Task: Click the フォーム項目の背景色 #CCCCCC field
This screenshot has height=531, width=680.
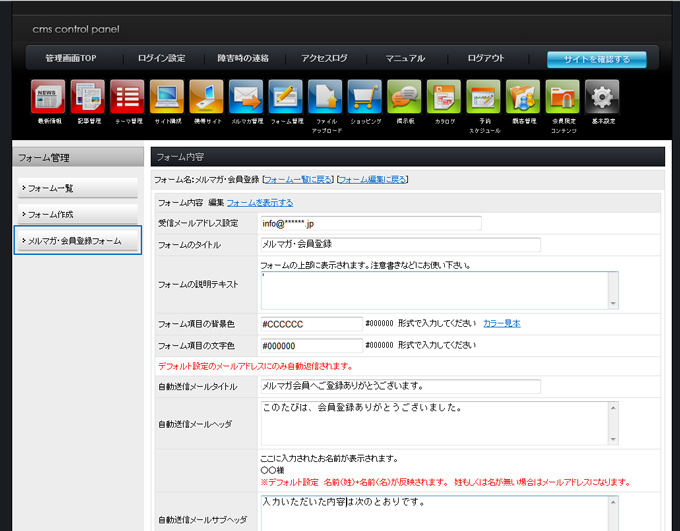Action: (310, 324)
